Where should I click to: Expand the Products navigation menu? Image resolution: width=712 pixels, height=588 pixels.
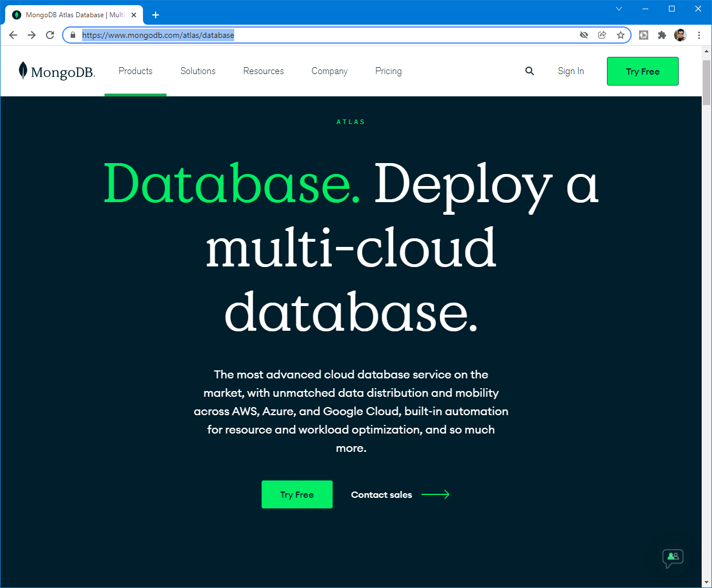pos(136,71)
